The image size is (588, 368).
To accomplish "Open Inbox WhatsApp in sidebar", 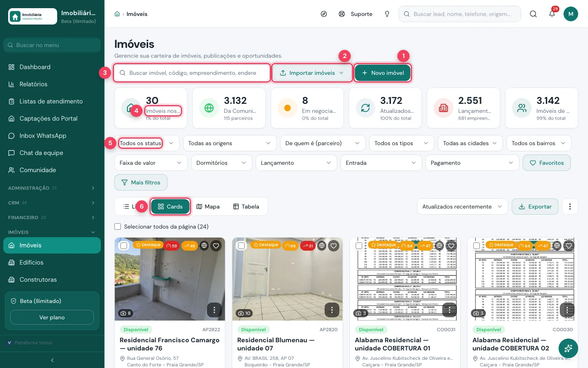I will pyautogui.click(x=52, y=136).
